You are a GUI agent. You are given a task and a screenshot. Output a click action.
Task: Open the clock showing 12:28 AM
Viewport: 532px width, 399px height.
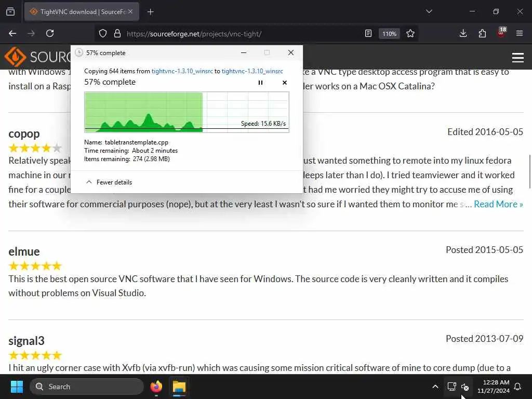pos(494,387)
